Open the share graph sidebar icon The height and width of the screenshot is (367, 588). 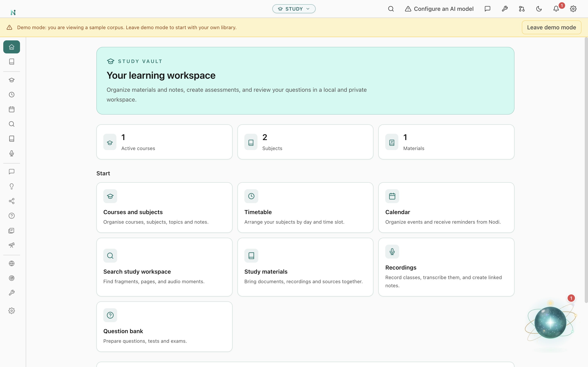[x=11, y=201]
